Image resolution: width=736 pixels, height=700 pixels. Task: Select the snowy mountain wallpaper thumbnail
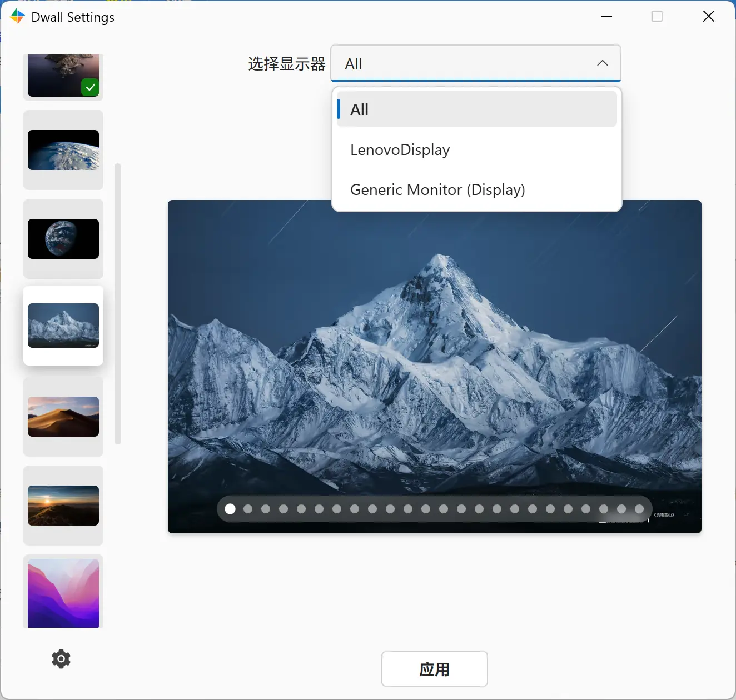click(x=63, y=325)
